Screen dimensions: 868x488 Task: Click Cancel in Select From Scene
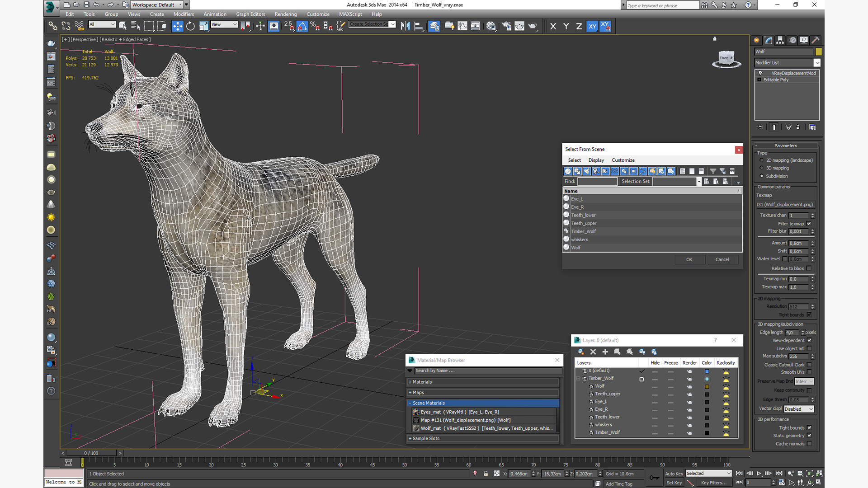[722, 259]
